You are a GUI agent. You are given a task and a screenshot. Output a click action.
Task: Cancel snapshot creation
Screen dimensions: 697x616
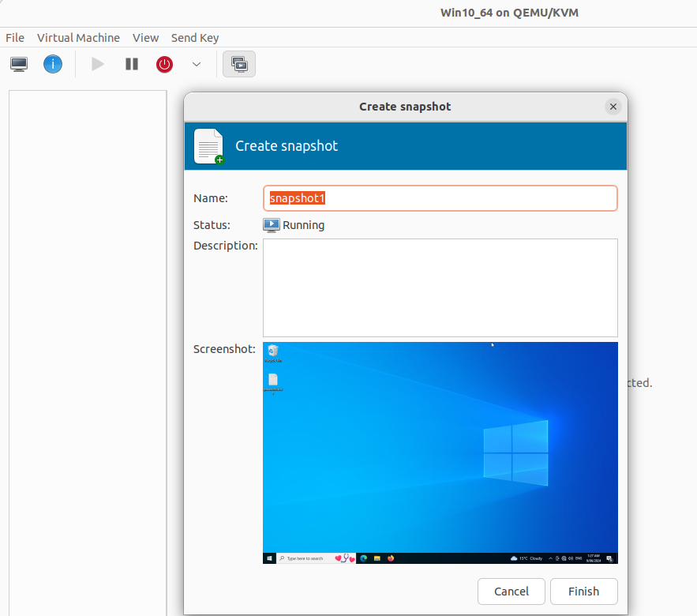[512, 592]
